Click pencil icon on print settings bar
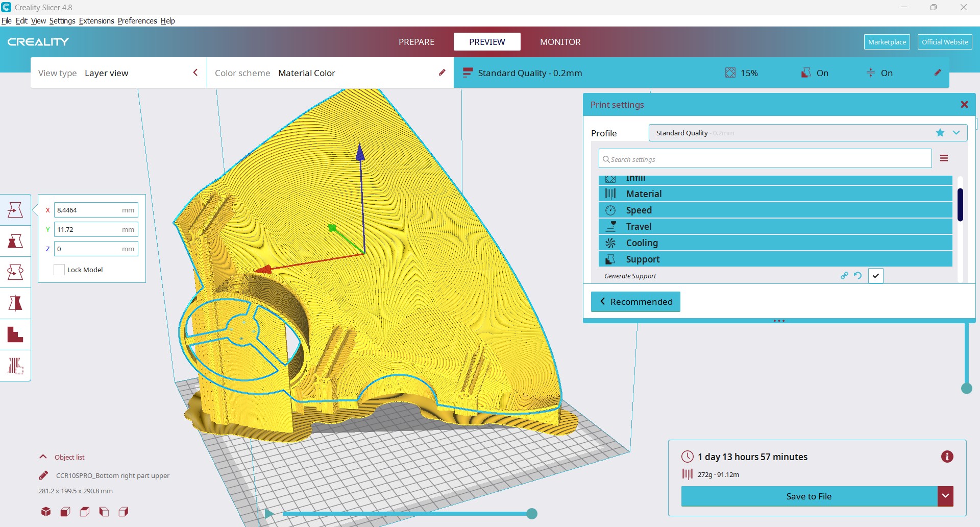This screenshot has height=527, width=980. point(938,73)
